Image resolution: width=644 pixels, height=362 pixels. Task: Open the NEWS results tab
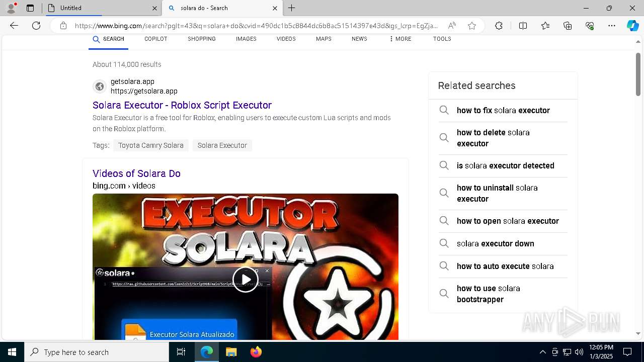pos(359,39)
